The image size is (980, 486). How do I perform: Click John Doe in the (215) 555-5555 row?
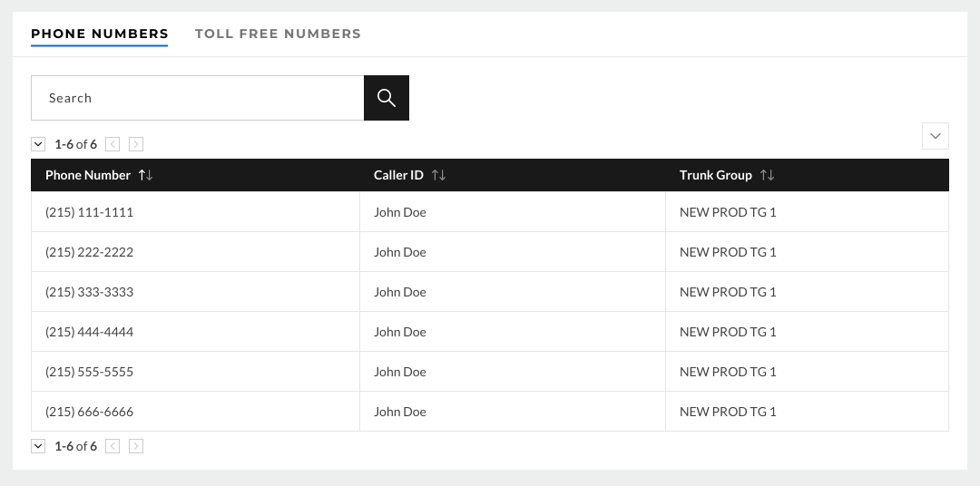(x=400, y=373)
